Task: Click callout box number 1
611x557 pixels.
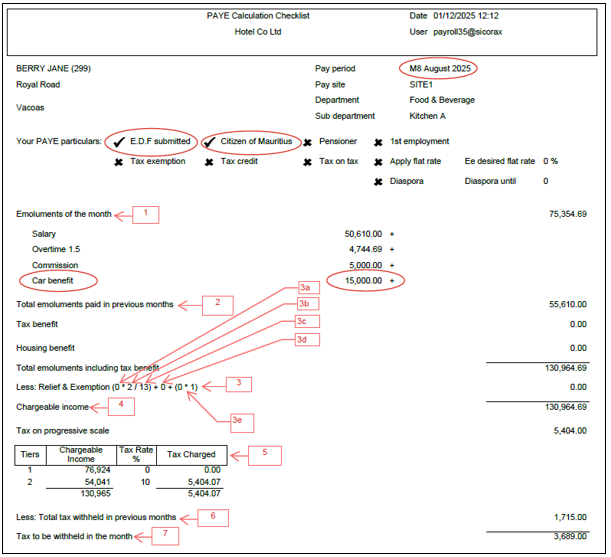Action: [x=145, y=213]
